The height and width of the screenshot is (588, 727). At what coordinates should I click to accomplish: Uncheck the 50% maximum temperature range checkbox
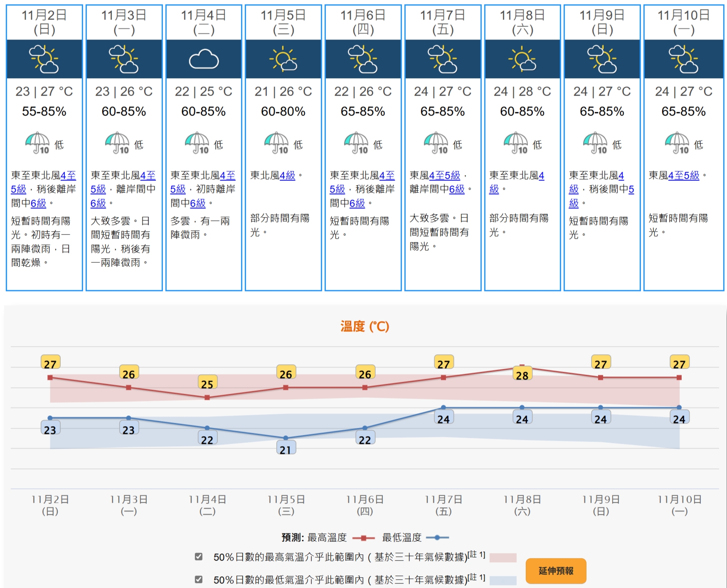pos(199,556)
